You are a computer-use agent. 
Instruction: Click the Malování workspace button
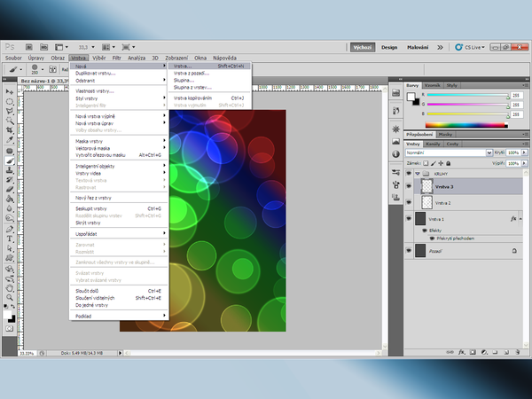418,47
